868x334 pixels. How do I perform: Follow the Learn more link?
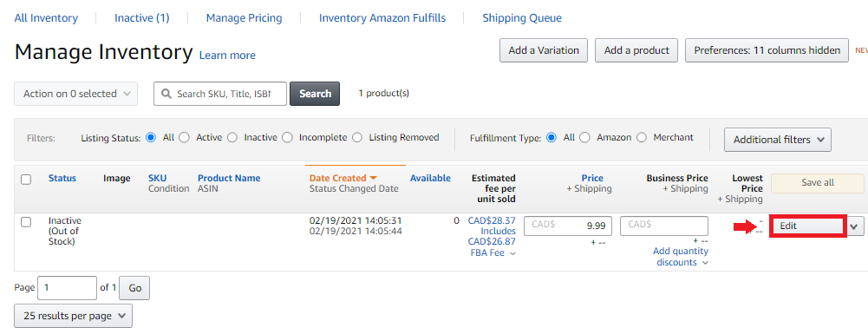coord(227,56)
